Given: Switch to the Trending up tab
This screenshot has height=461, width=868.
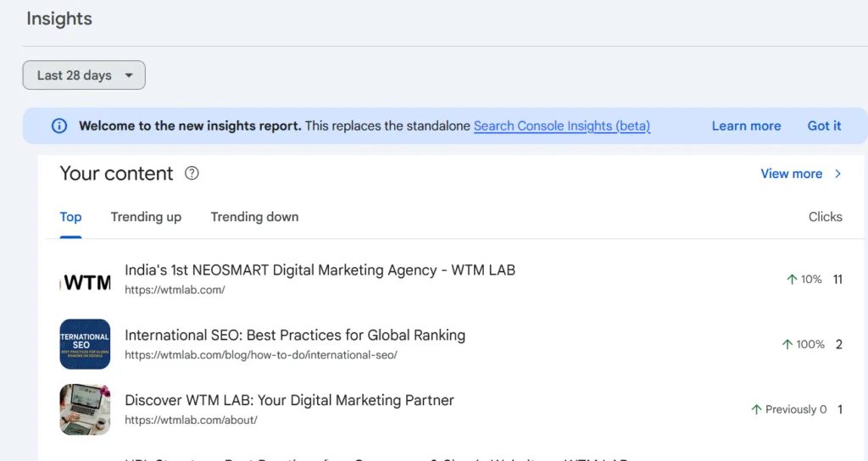Looking at the screenshot, I should [x=146, y=217].
